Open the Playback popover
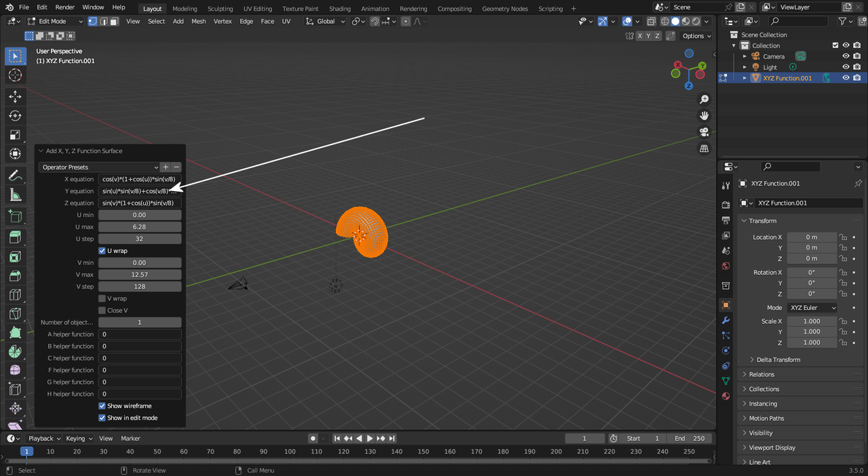868x476 pixels. pyautogui.click(x=44, y=439)
